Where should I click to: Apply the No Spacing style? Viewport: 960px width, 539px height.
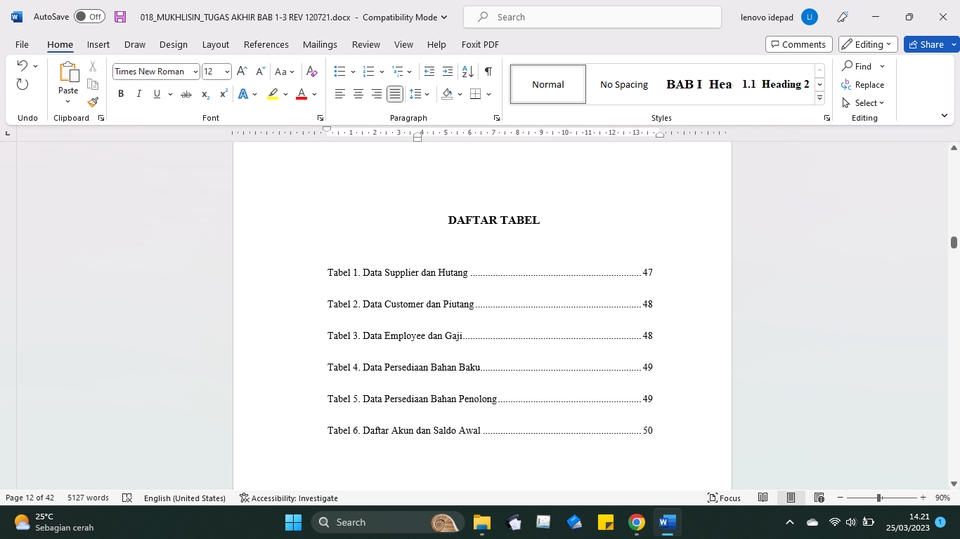(x=624, y=85)
